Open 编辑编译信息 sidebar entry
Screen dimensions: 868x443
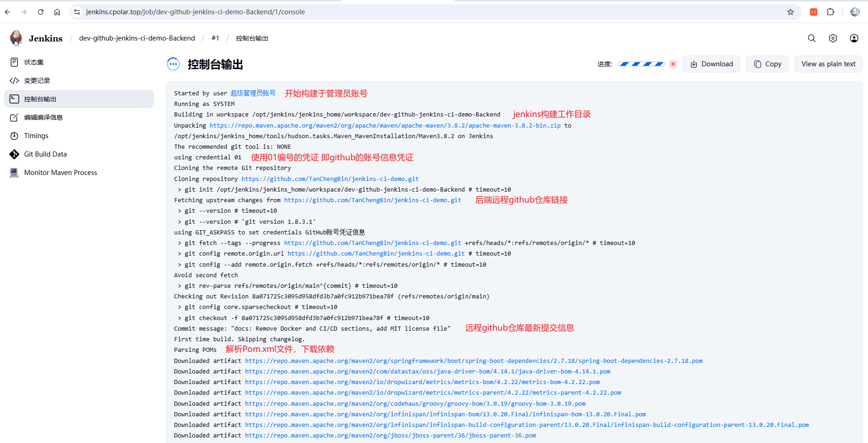[79, 117]
